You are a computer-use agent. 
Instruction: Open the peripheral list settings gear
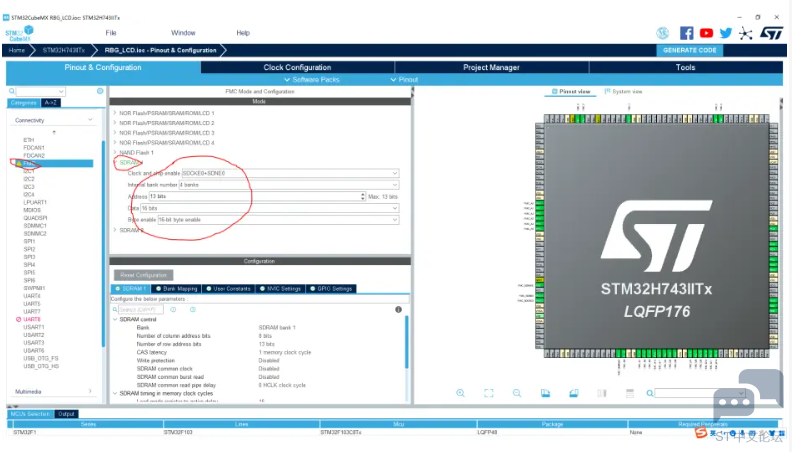point(100,91)
